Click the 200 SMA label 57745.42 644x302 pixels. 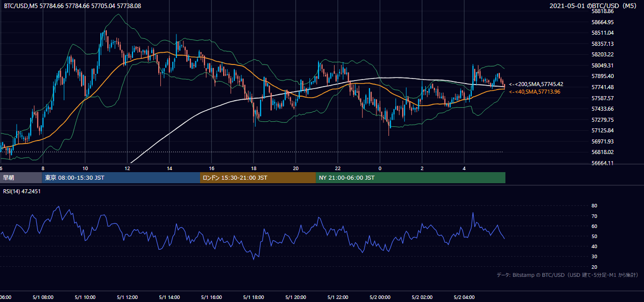536,85
